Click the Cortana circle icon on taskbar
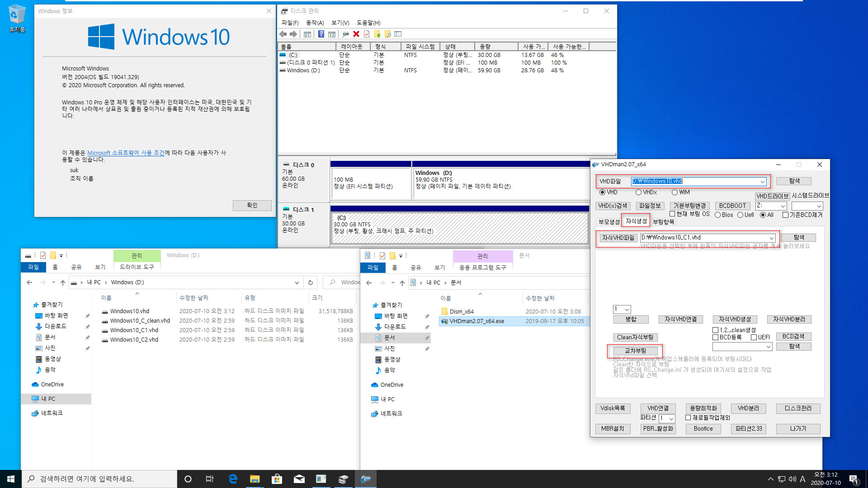The height and width of the screenshot is (488, 868). (x=188, y=479)
